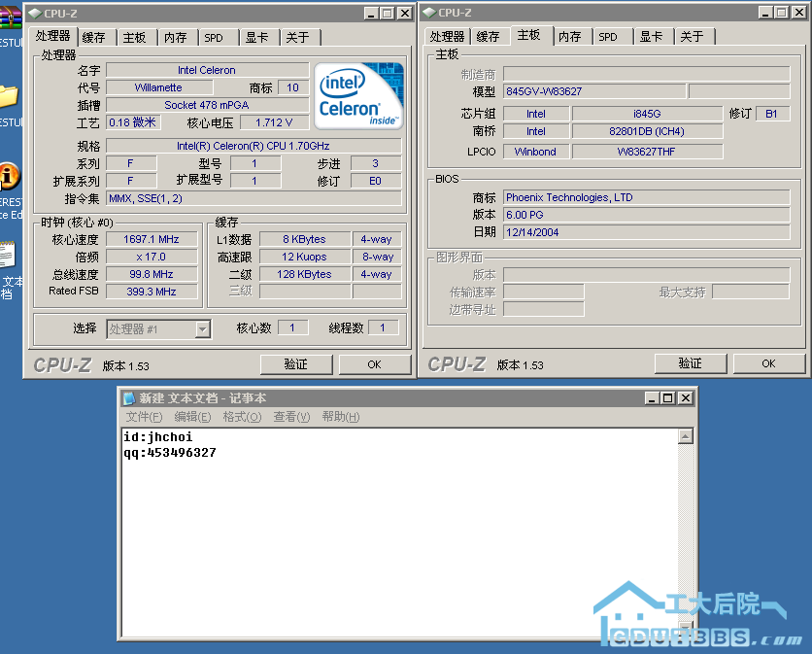Click the 399.3 MHz Rated FSB value
Viewport: 812px width, 654px height.
pos(152,292)
